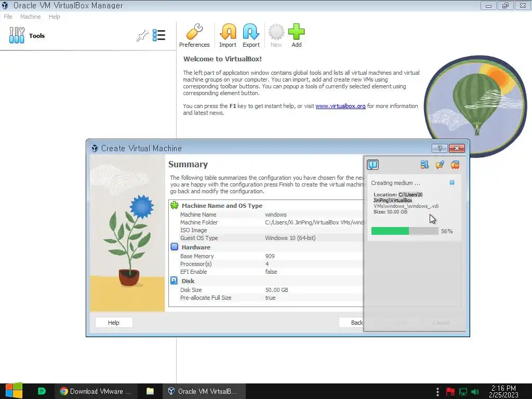Switch to Chrome 'Download VMware' taskbar item
Viewport: 532px width, 399px height.
(96, 391)
